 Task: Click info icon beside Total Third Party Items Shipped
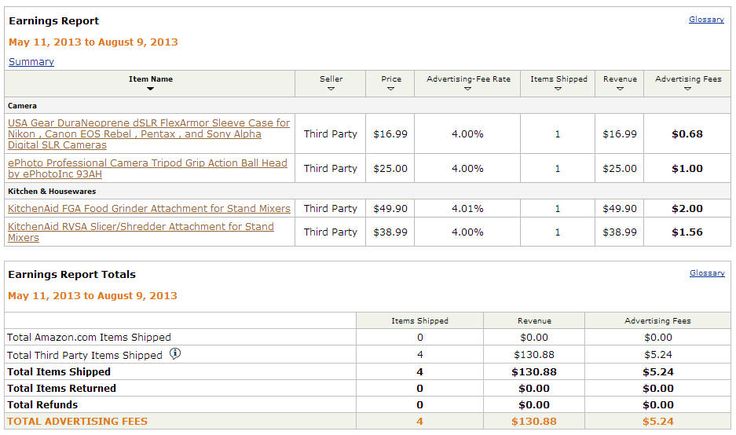175,353
